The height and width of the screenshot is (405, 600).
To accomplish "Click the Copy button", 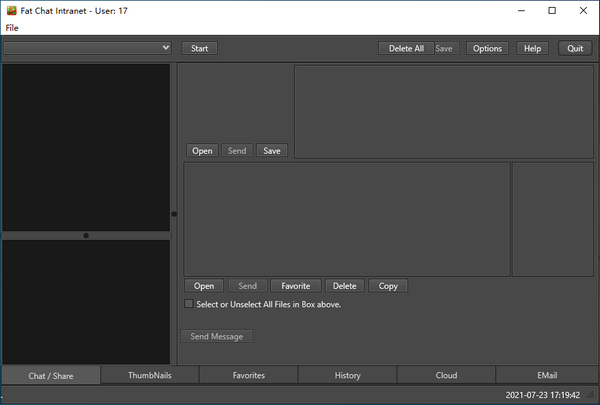I will (388, 286).
